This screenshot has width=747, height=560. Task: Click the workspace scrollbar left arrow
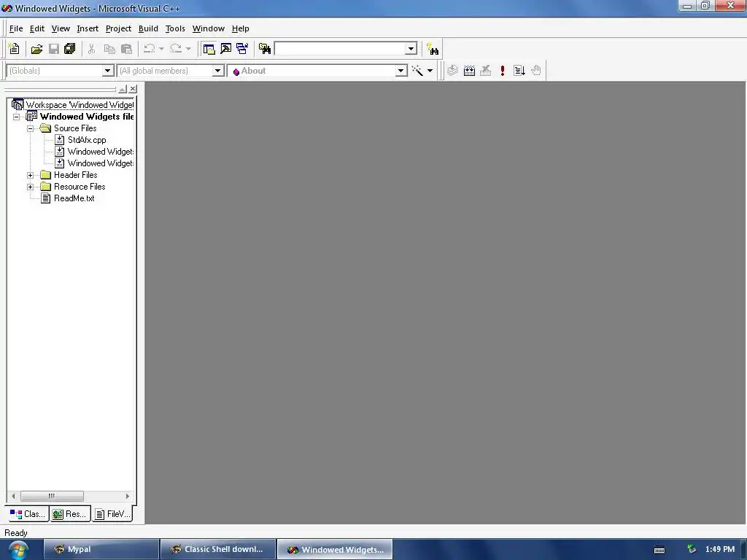pos(13,496)
